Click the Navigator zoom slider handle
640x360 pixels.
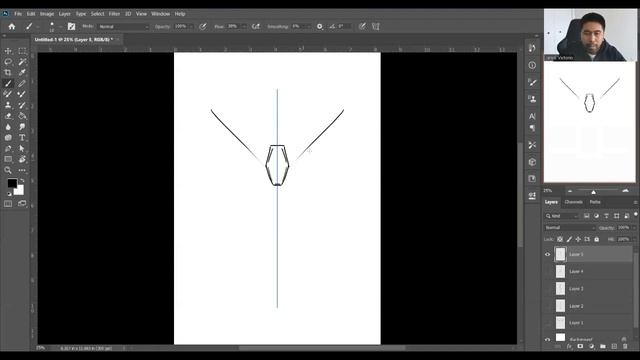tap(593, 192)
